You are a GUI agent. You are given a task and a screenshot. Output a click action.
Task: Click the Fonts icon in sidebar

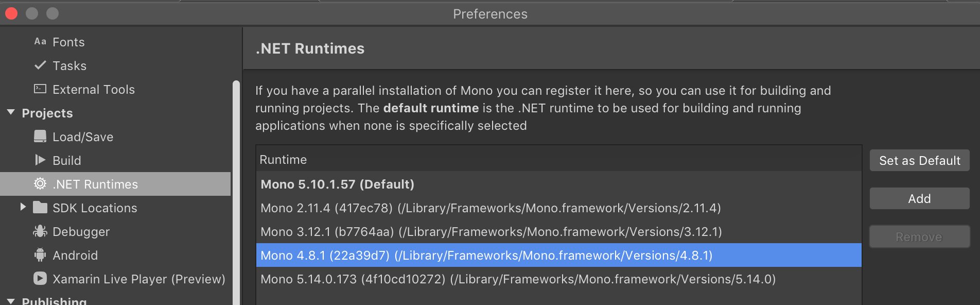click(40, 42)
